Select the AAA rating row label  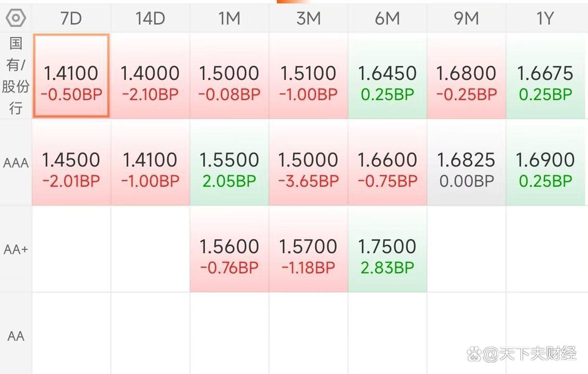[x=16, y=163]
